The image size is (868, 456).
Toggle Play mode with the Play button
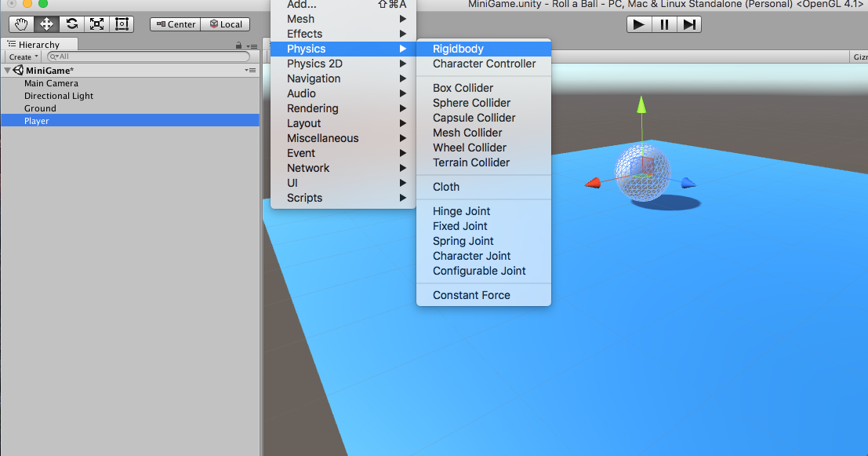click(637, 24)
